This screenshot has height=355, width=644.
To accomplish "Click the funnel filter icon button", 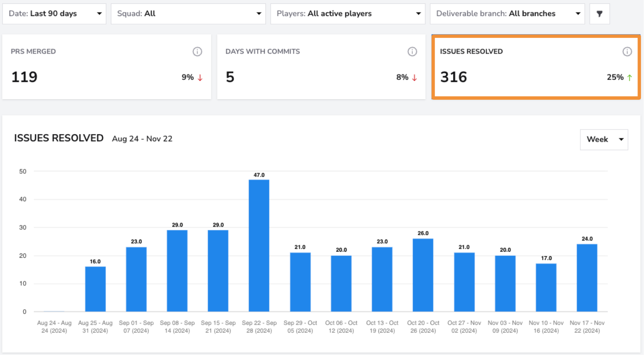I will coord(599,14).
